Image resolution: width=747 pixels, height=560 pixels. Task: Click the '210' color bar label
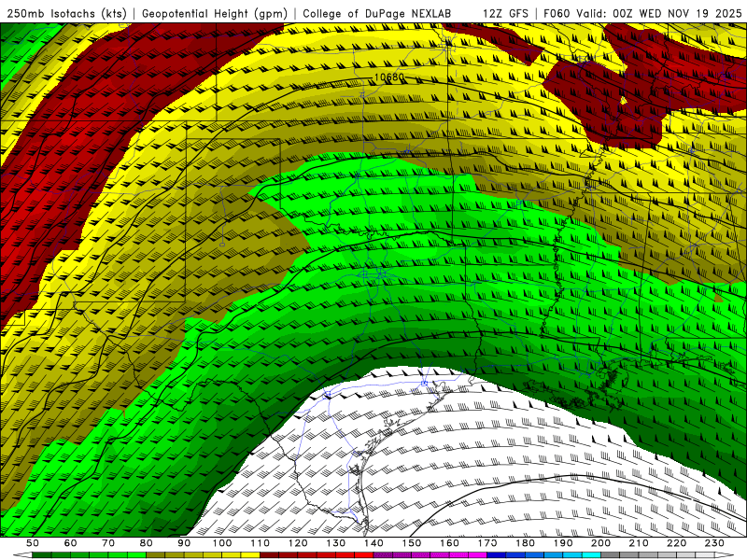(639, 543)
